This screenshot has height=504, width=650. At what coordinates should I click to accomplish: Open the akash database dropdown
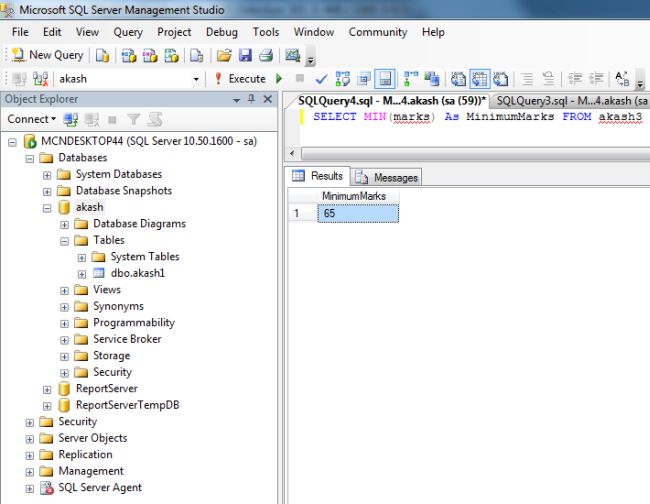pyautogui.click(x=196, y=79)
